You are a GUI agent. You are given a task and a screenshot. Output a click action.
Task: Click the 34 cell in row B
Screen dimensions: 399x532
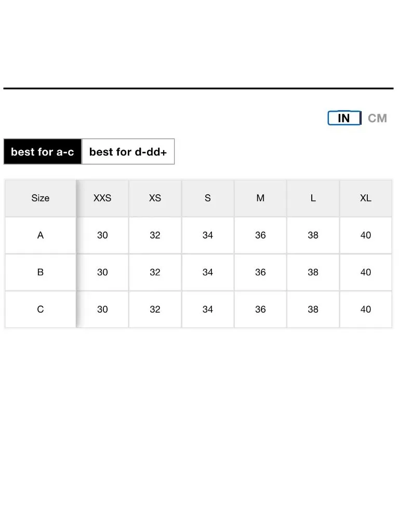208,272
